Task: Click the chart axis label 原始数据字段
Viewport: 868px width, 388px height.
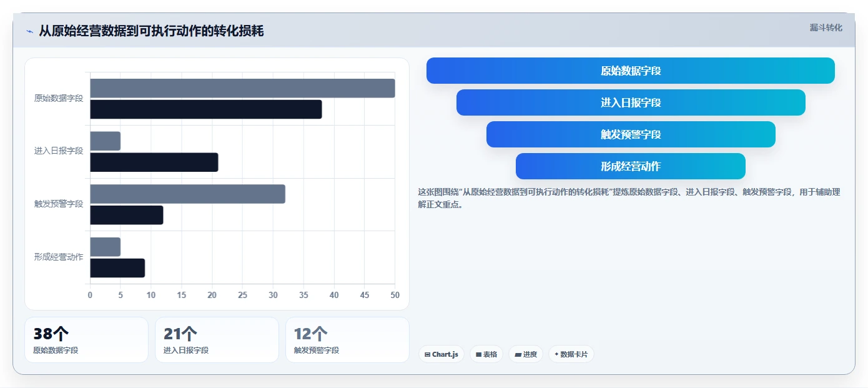Action: tap(59, 98)
